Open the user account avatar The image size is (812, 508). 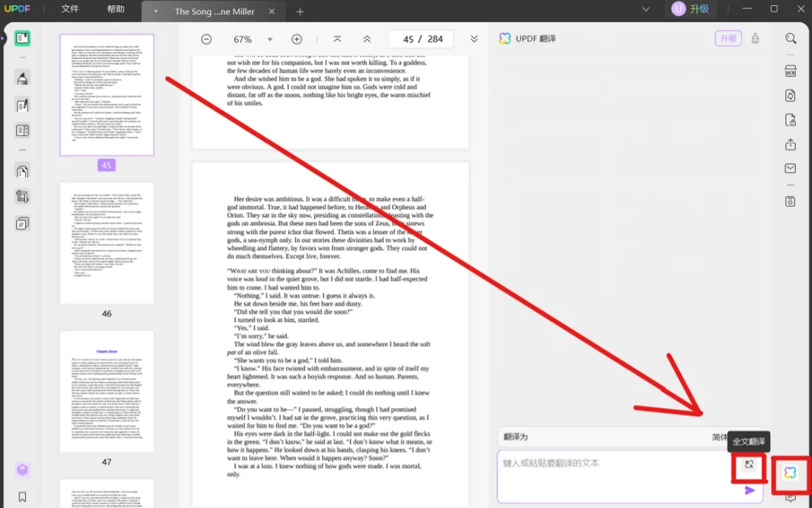678,9
